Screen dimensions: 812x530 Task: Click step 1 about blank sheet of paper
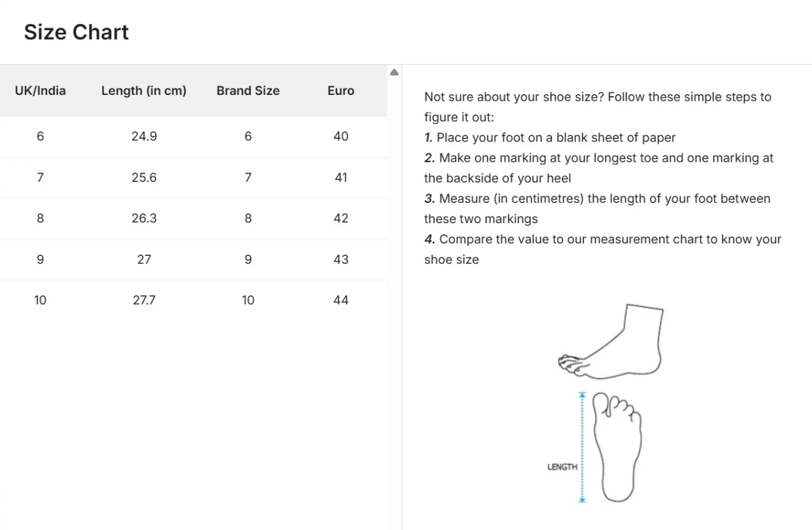click(x=550, y=138)
